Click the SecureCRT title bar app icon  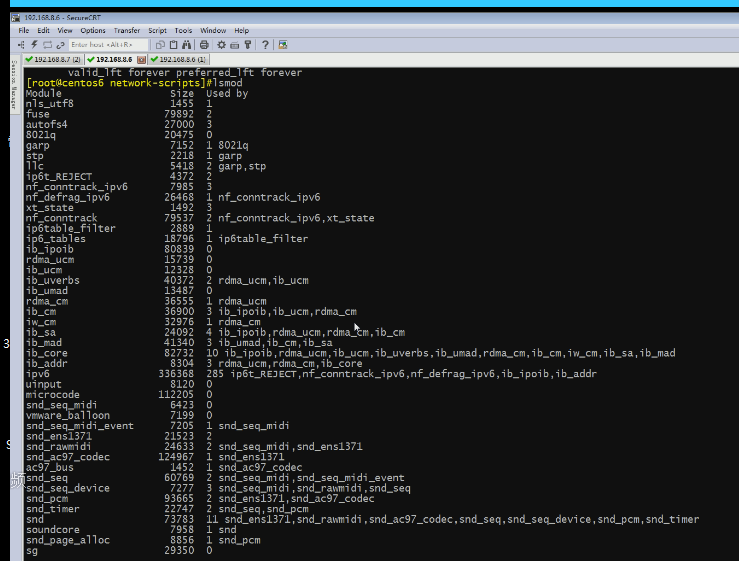click(x=16, y=18)
